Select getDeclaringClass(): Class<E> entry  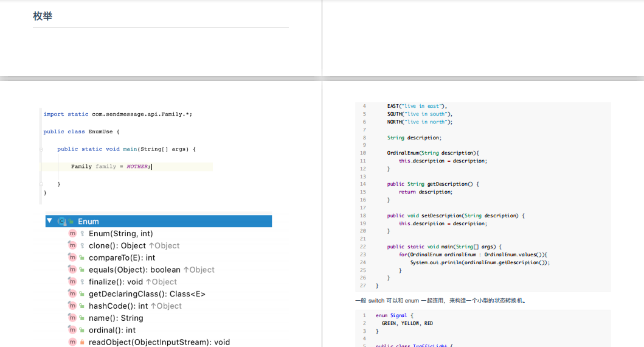tap(147, 294)
